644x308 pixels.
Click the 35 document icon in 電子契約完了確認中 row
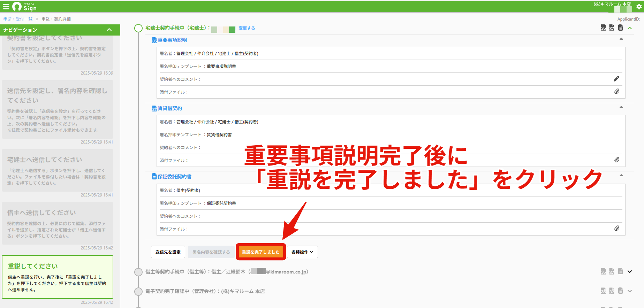(x=604, y=291)
